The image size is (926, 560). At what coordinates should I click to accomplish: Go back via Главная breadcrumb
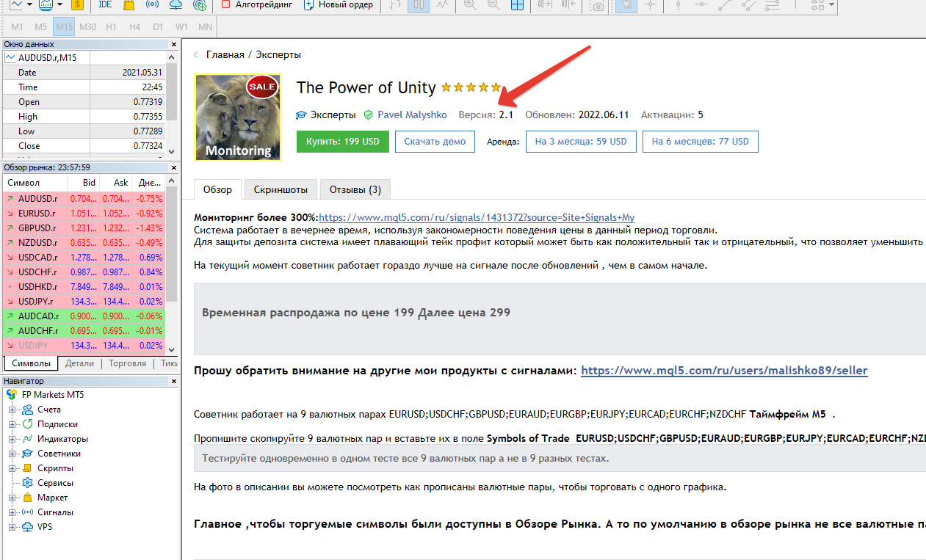(225, 55)
